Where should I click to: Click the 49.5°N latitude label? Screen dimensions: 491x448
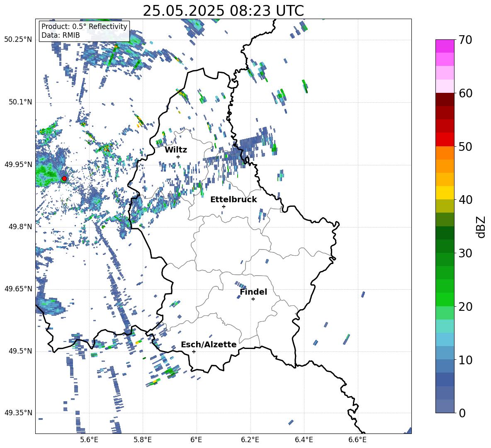[20, 351]
